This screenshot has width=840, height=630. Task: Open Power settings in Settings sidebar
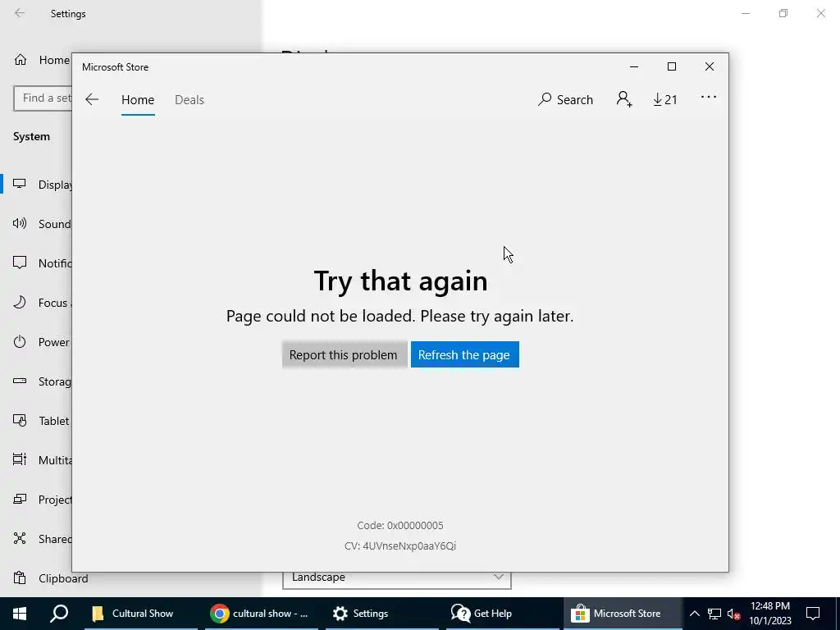[38, 342]
